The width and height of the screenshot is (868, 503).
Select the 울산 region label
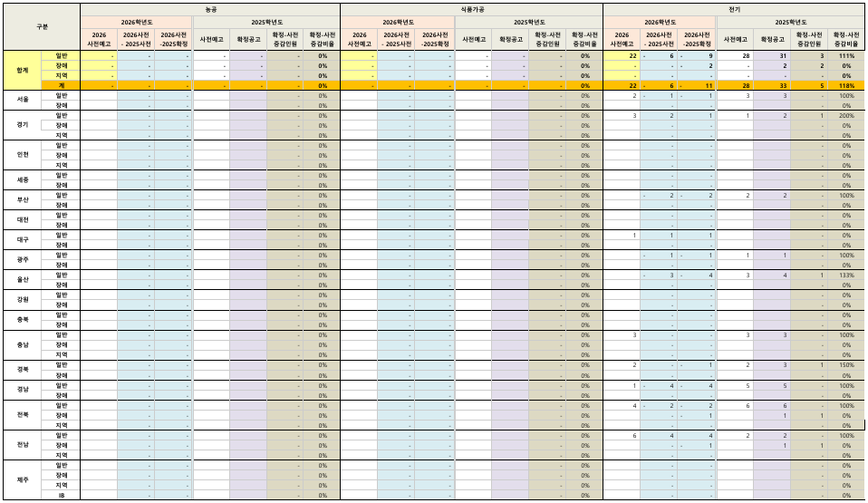pyautogui.click(x=22, y=280)
